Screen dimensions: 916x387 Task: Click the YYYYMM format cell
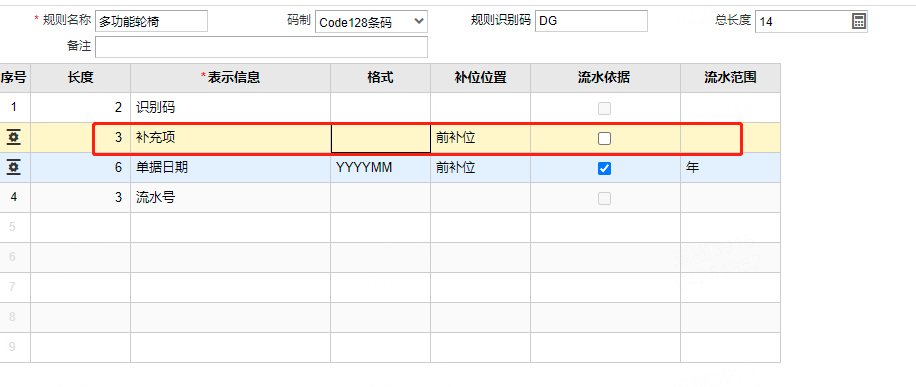[380, 168]
